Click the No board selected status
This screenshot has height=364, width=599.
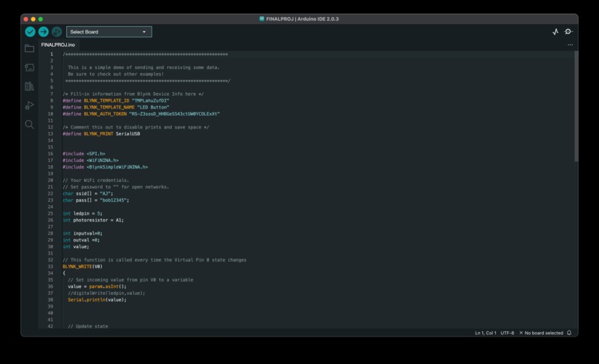click(541, 333)
